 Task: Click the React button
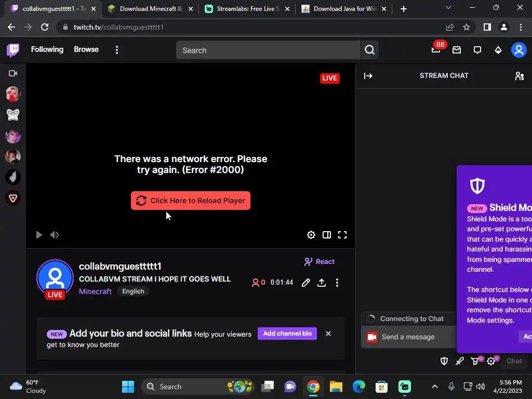pos(320,262)
